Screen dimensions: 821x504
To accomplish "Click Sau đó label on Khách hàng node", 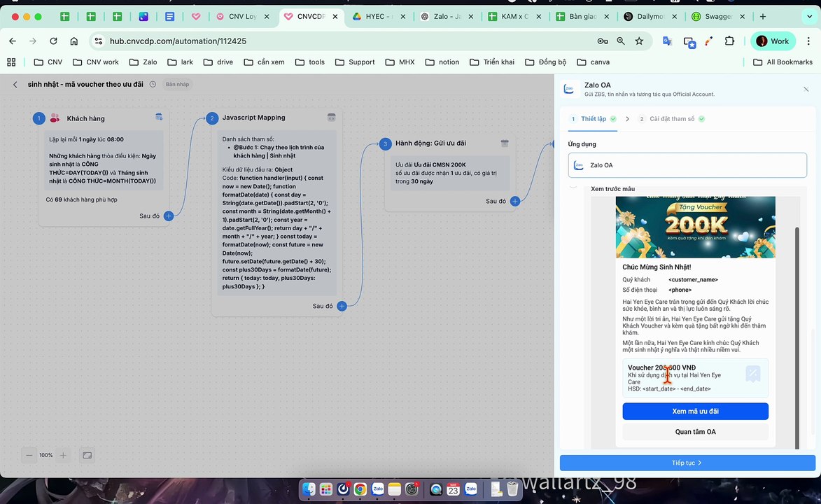I will point(149,216).
